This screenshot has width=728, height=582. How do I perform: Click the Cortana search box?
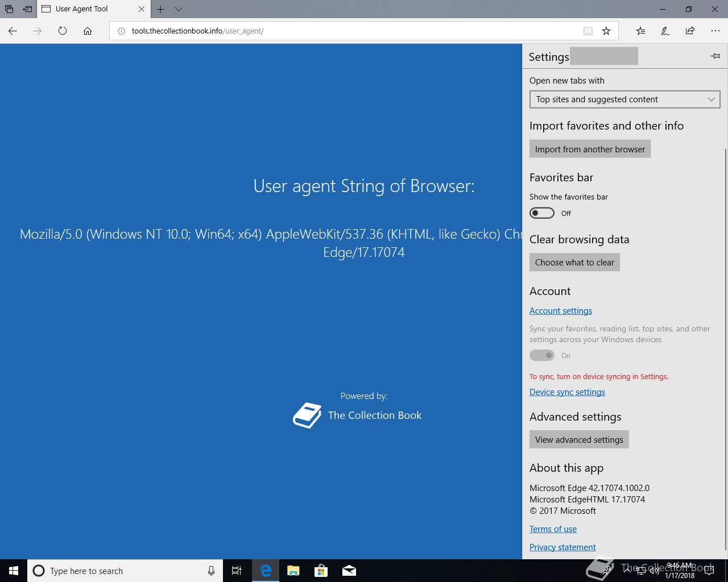tap(125, 571)
